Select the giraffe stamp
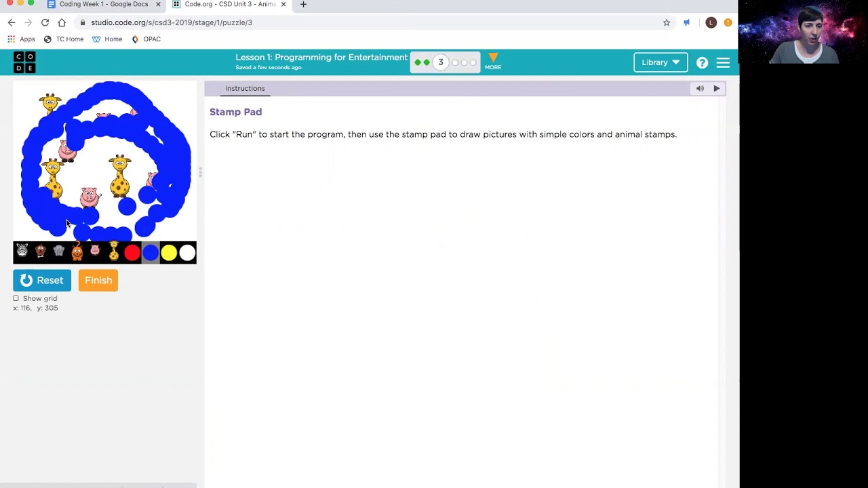Image resolution: width=868 pixels, height=488 pixels. click(114, 252)
